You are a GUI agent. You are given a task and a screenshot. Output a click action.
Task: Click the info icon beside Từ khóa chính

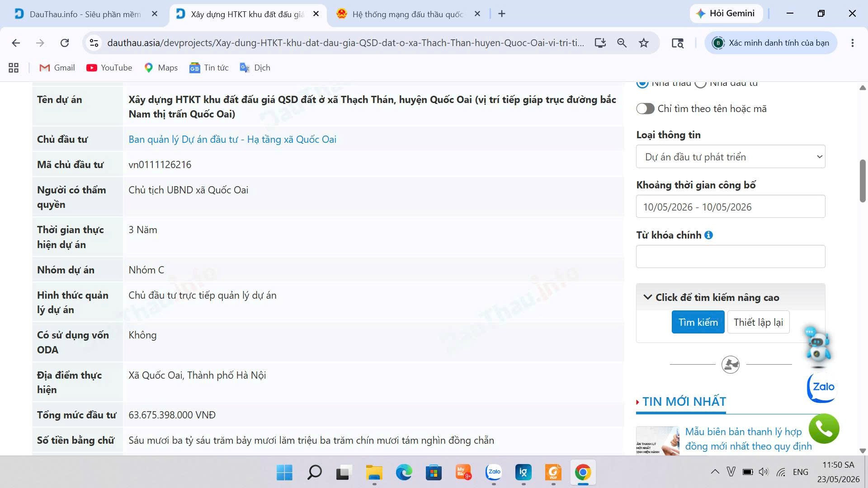click(708, 235)
